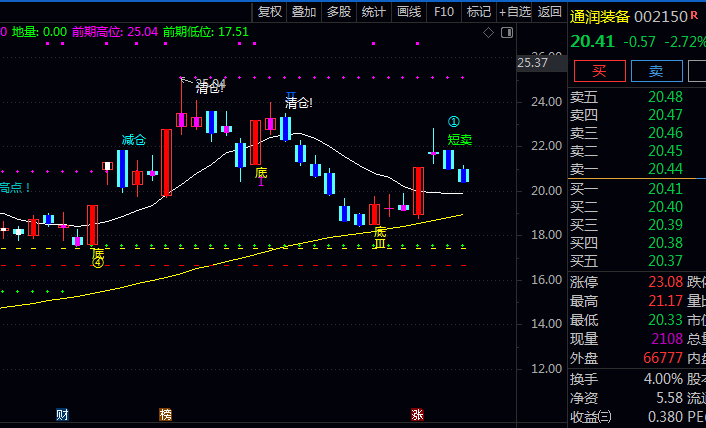Click the 榜 event marker icon
The width and height of the screenshot is (706, 428).
pyautogui.click(x=165, y=414)
